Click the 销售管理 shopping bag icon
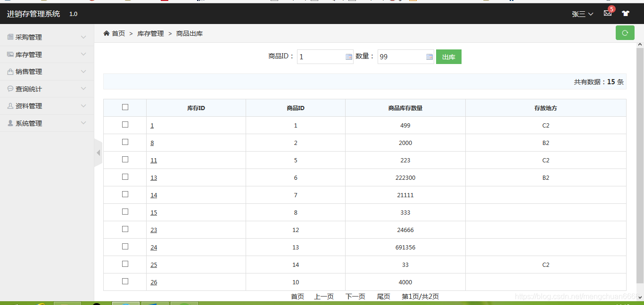This screenshot has height=305, width=644. click(10, 72)
